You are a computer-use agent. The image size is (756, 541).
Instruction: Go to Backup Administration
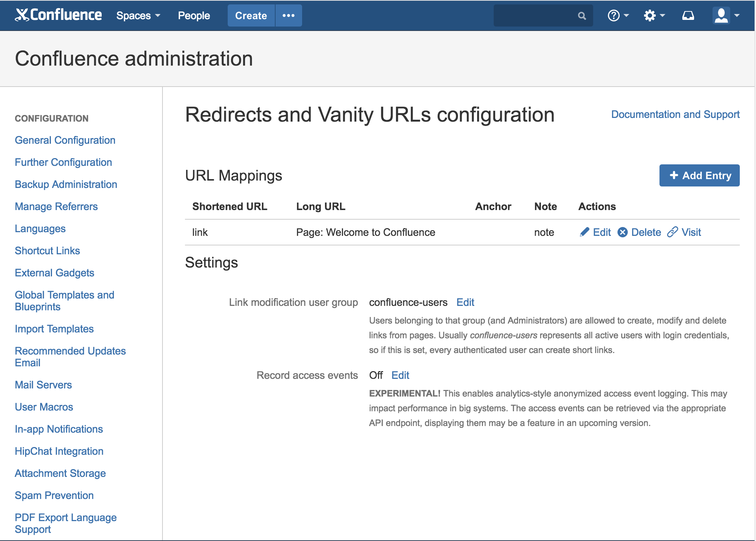coord(66,184)
